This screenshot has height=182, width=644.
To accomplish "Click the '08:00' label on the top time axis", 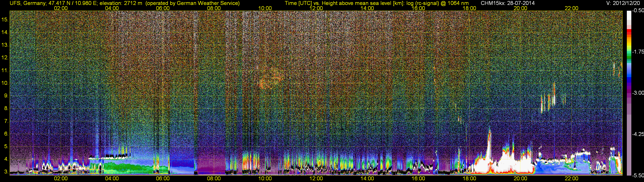I will 214,8.
